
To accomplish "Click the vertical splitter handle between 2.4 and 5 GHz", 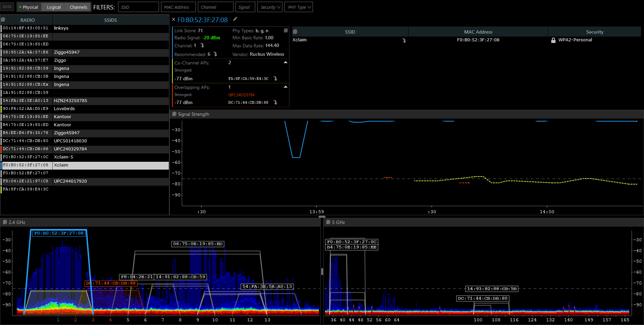I will coord(322,271).
